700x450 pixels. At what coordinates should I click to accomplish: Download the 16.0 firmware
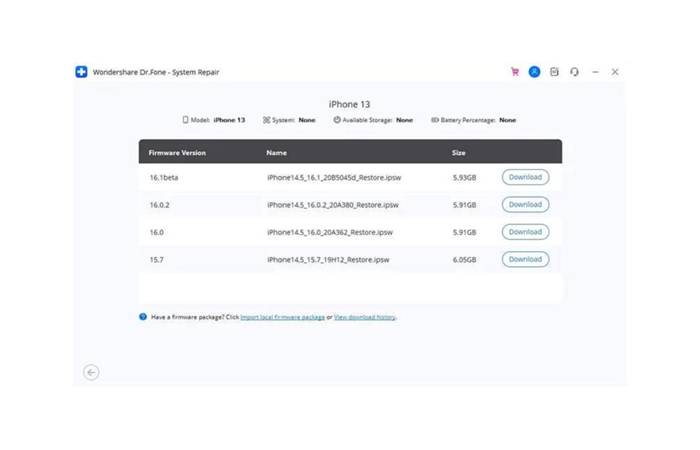(x=525, y=232)
